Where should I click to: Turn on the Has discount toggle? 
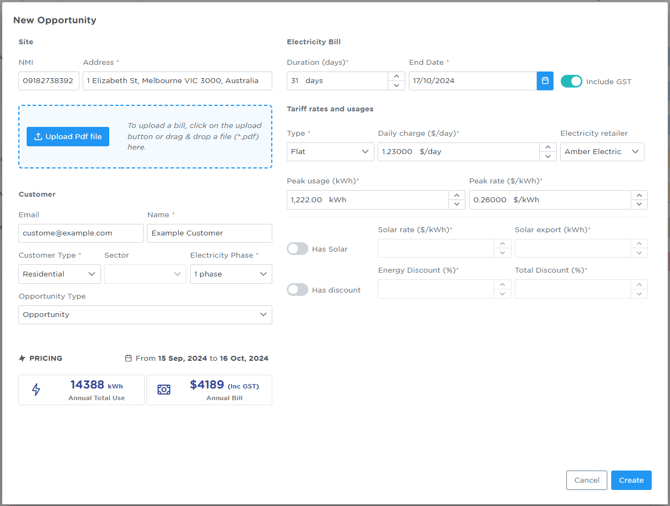point(298,290)
